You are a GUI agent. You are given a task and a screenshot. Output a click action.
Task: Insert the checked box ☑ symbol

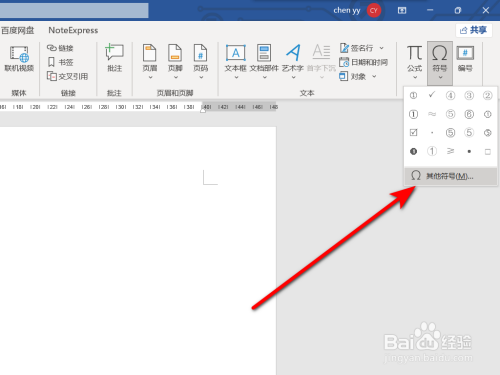pos(413,133)
